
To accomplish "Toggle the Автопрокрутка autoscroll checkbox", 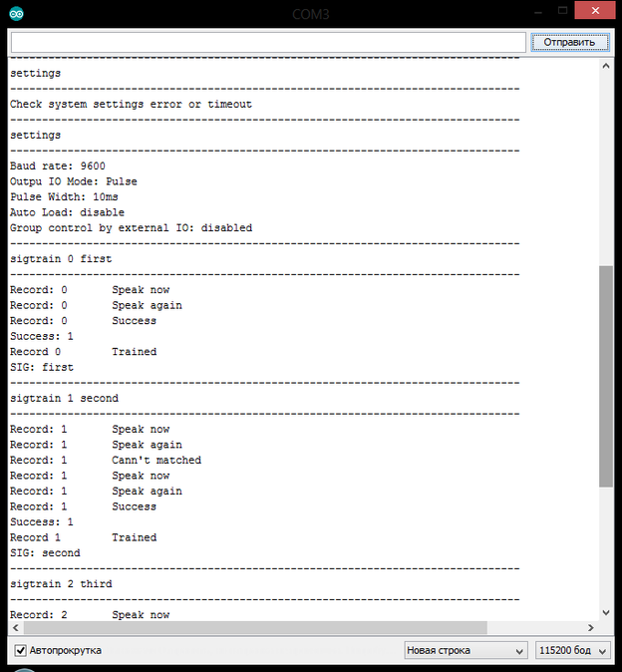I will point(21,650).
